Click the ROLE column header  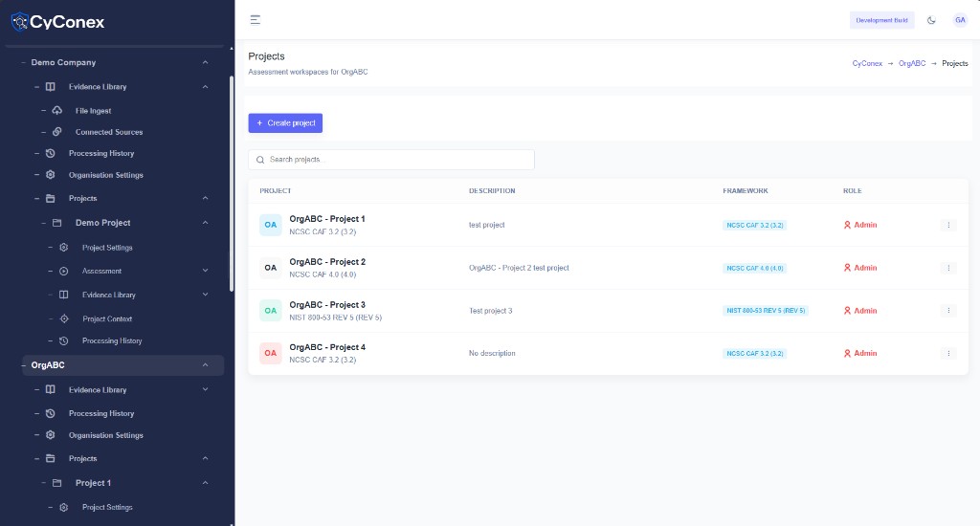point(852,191)
